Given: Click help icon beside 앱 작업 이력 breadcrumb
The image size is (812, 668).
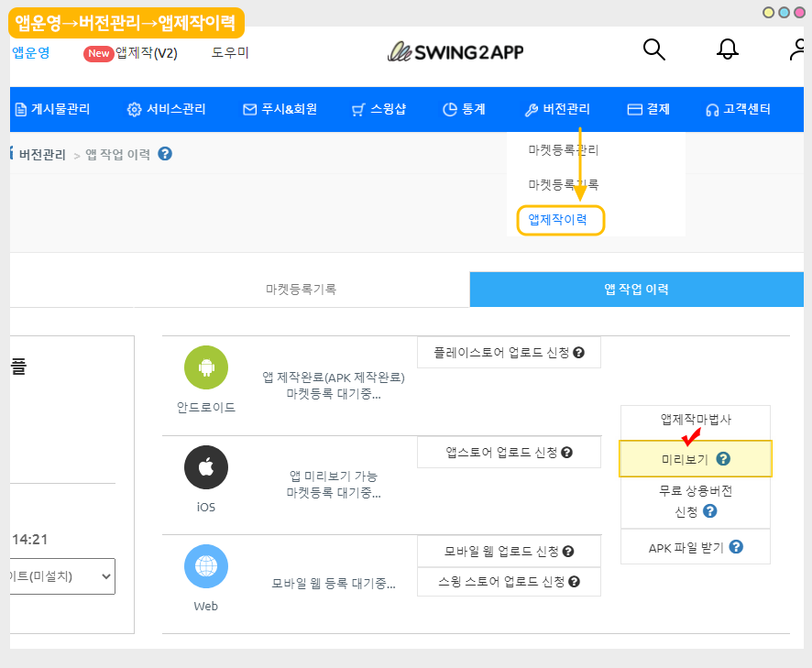Looking at the screenshot, I should point(165,154).
